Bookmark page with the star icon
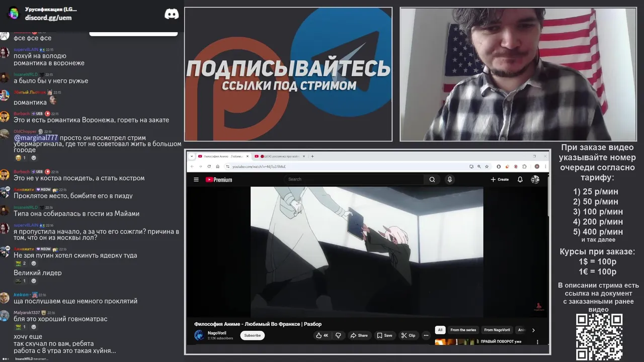Image resolution: width=644 pixels, height=362 pixels. click(x=487, y=166)
